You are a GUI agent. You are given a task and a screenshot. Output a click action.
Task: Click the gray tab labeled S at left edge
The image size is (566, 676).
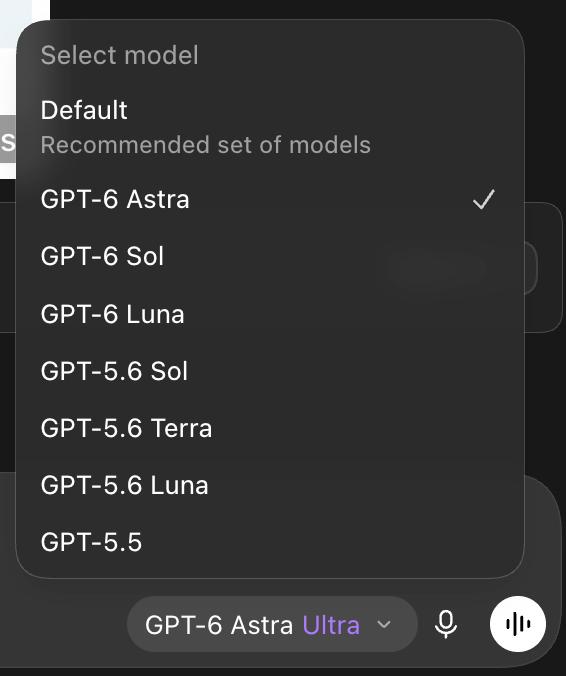click(x=8, y=139)
